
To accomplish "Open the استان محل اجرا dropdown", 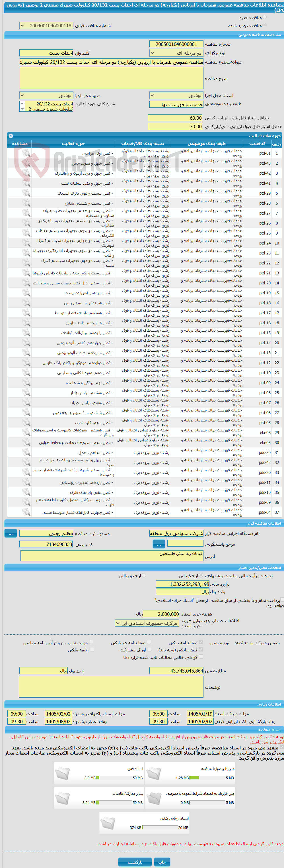I will click(x=176, y=95).
